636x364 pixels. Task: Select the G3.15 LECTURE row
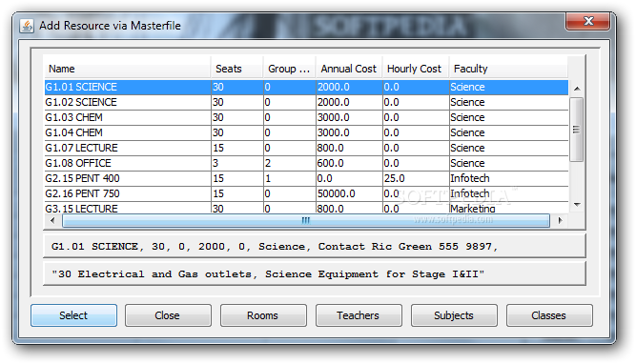(306, 208)
